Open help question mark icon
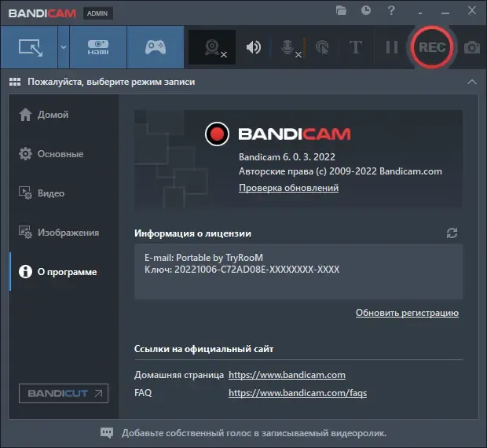The image size is (487, 448). pyautogui.click(x=391, y=10)
